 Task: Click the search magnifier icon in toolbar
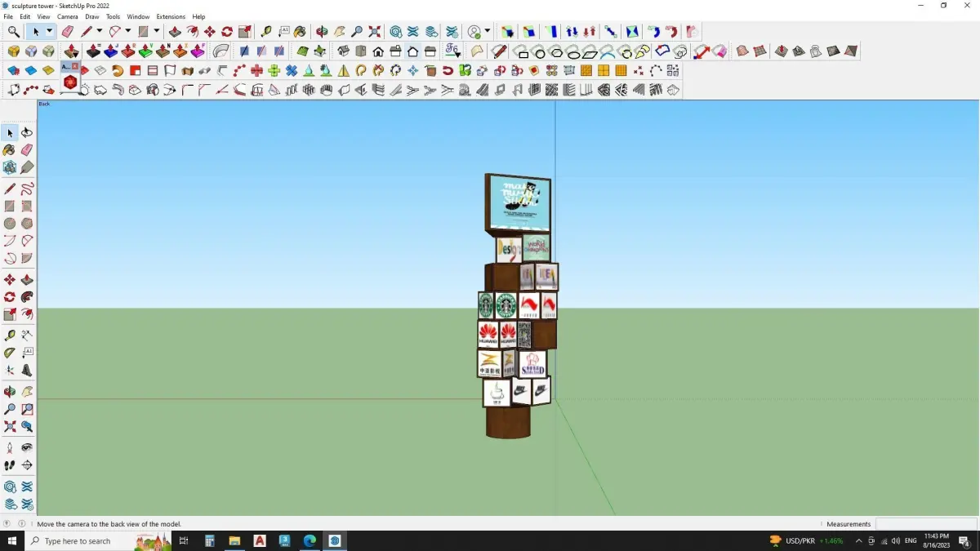tap(14, 32)
